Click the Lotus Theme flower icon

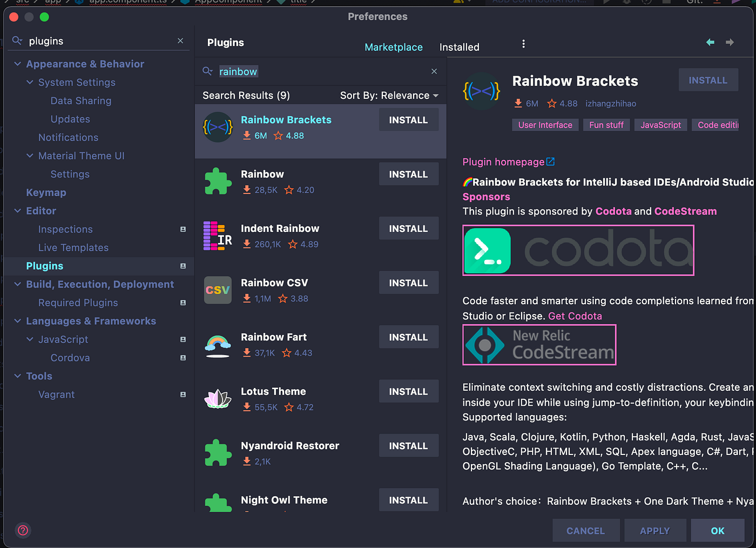218,399
